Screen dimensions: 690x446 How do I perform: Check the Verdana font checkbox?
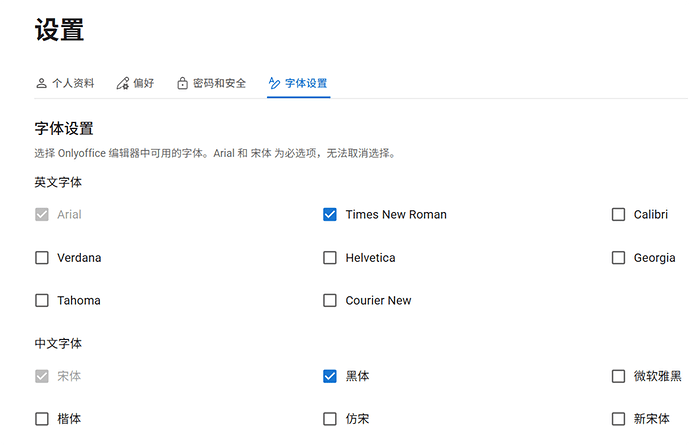pyautogui.click(x=42, y=258)
